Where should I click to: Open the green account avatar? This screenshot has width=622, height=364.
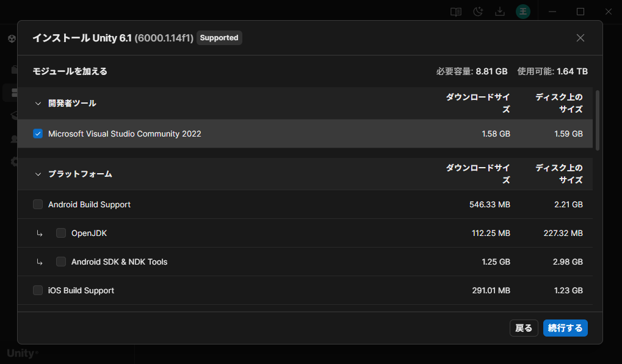(x=523, y=12)
